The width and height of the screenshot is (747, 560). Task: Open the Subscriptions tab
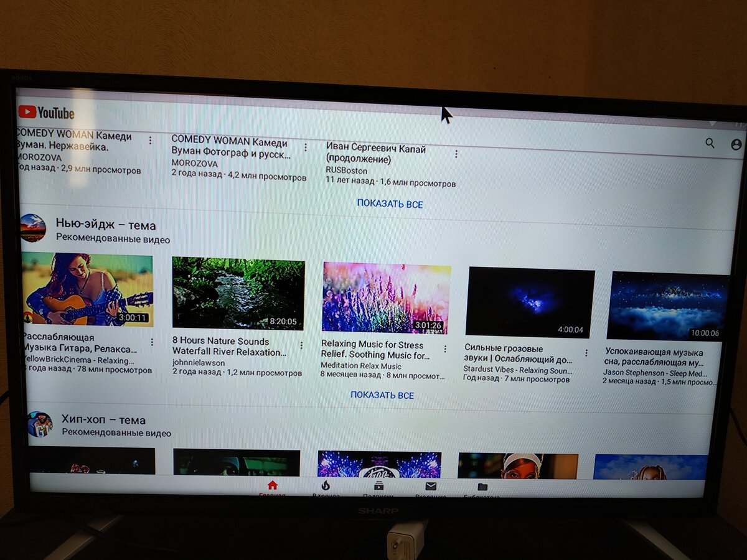pyautogui.click(x=378, y=490)
